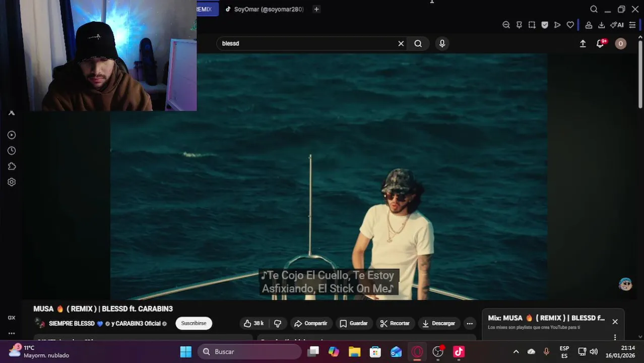Image resolution: width=644 pixels, height=363 pixels.
Task: Click the GX icon in sidebar
Action: tap(12, 318)
